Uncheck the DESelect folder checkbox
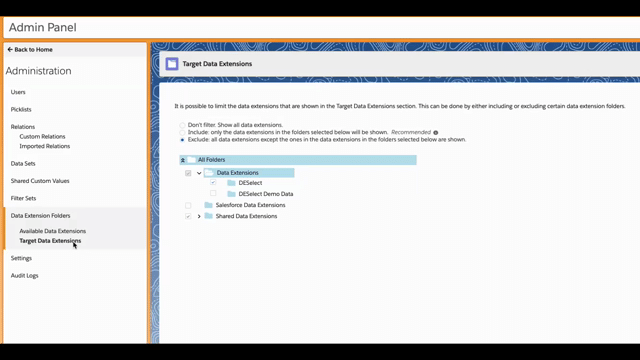 tap(213, 182)
